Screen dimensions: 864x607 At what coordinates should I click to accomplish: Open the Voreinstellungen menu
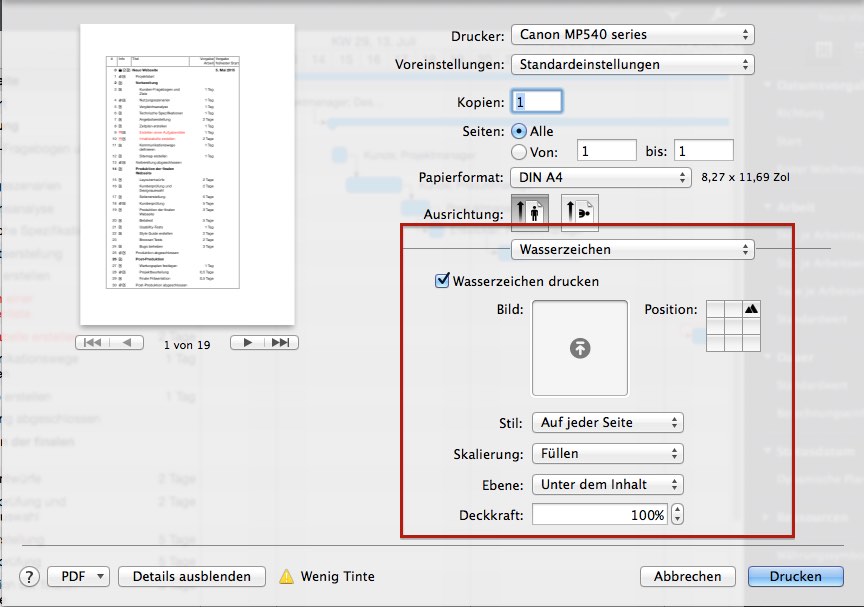[x=632, y=64]
